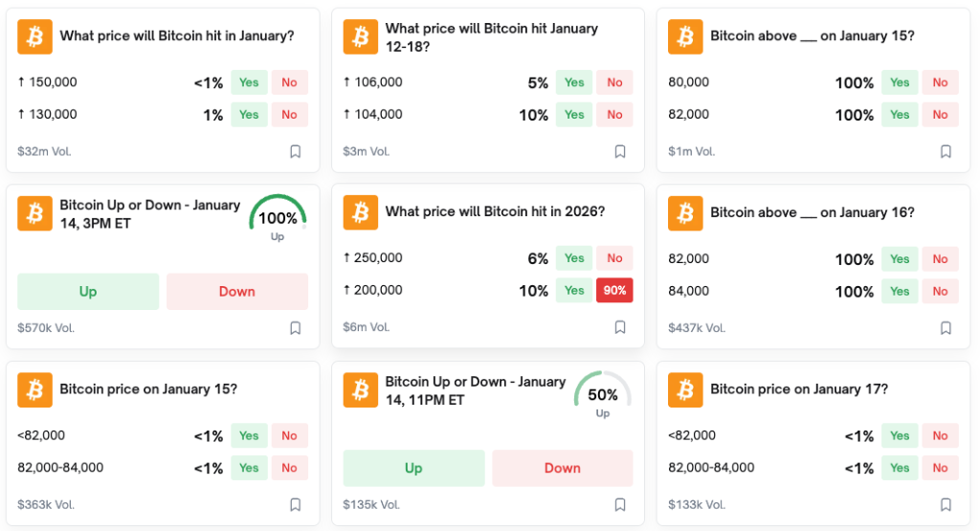Screen dimensions: 980x531
Task: Bookmark the 'Bitcoin hit in January' market
Action: click(295, 151)
